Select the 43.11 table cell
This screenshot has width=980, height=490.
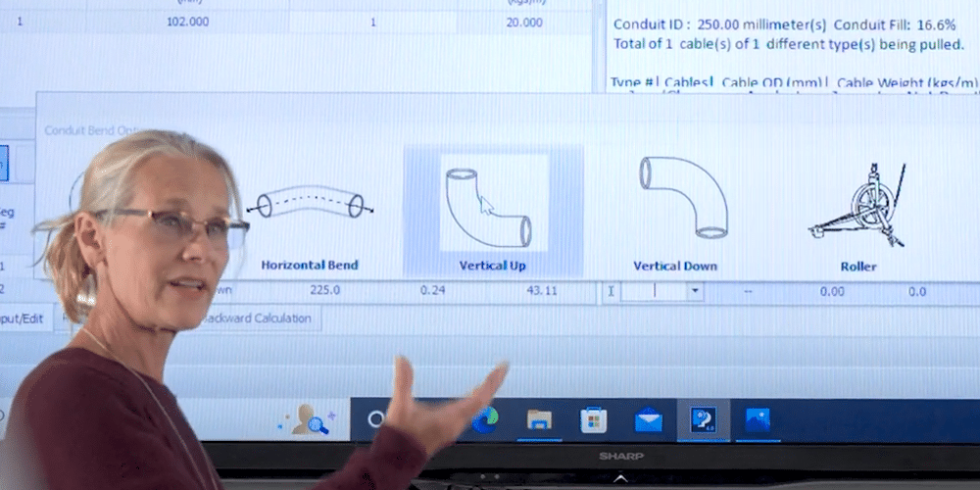pos(541,291)
